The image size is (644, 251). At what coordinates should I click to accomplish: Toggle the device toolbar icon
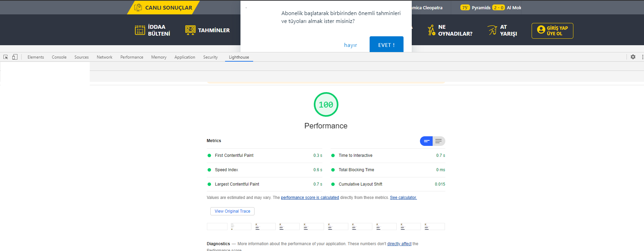coord(15,57)
